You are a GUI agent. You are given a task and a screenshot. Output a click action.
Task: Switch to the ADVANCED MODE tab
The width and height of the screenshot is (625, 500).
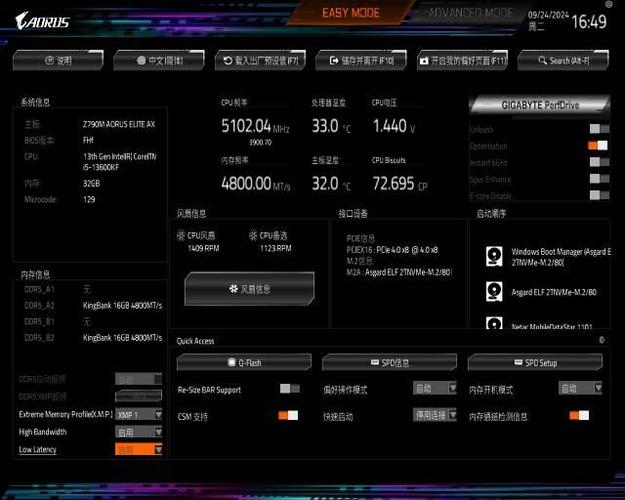[470, 12]
